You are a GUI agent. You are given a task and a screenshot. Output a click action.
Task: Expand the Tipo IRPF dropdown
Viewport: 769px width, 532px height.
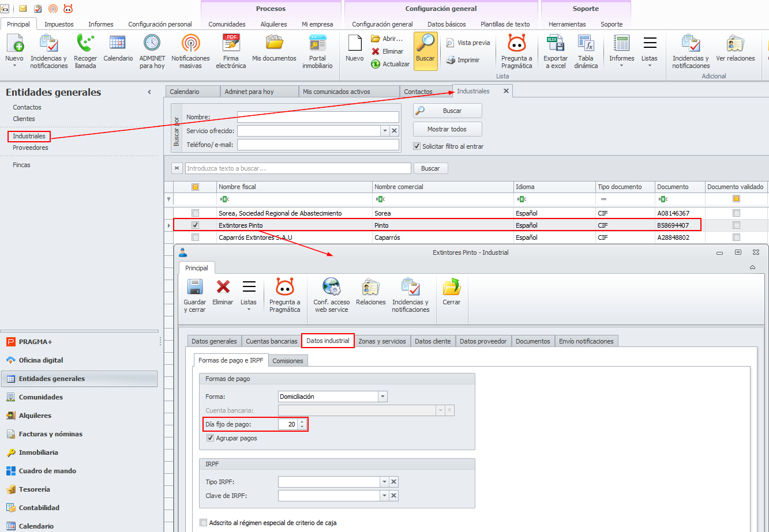(385, 482)
